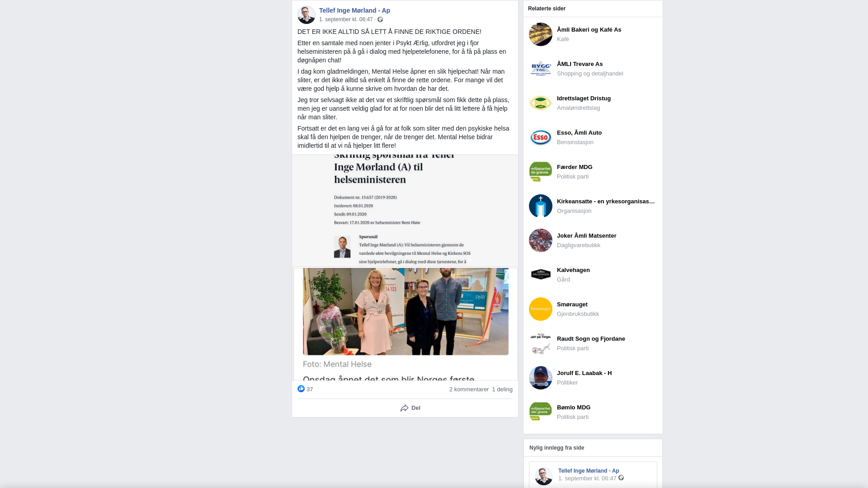Open the 2 kommentarer link
This screenshot has height=488, width=868.
(x=469, y=389)
